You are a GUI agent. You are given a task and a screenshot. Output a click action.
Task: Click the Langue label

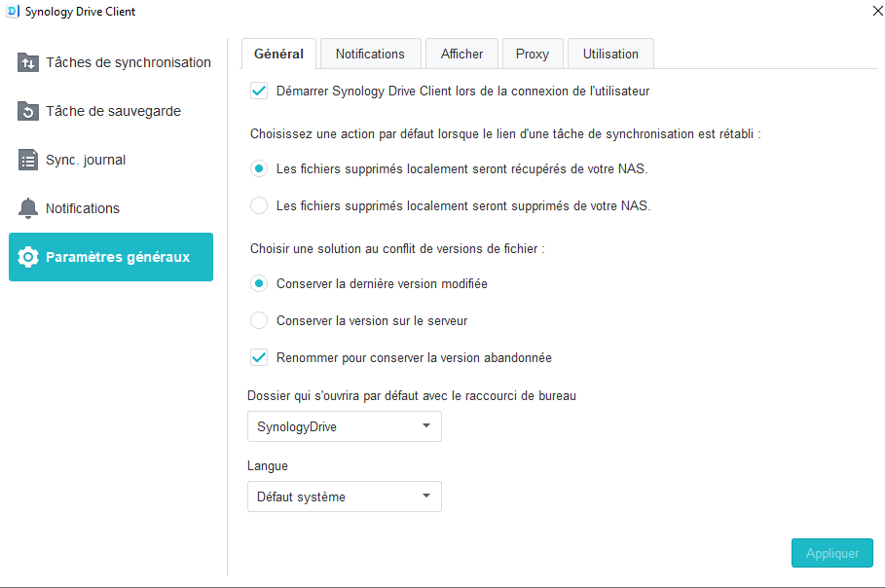tap(268, 466)
